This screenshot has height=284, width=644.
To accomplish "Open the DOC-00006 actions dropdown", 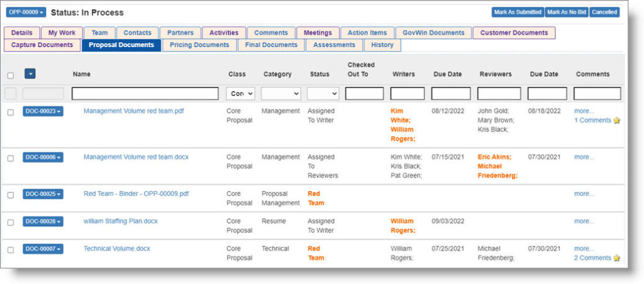I will 43,157.
